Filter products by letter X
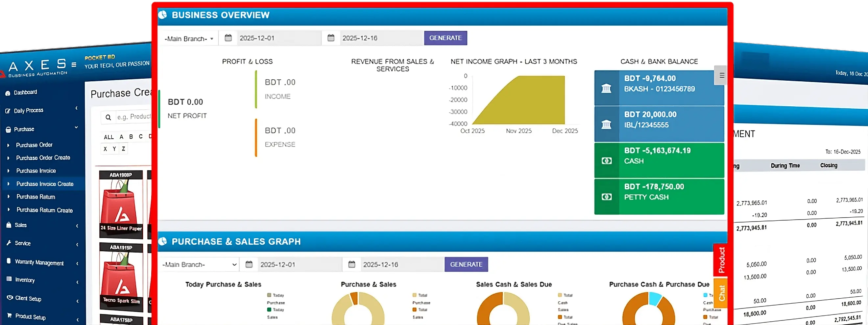Image resolution: width=868 pixels, height=325 pixels. pyautogui.click(x=106, y=149)
